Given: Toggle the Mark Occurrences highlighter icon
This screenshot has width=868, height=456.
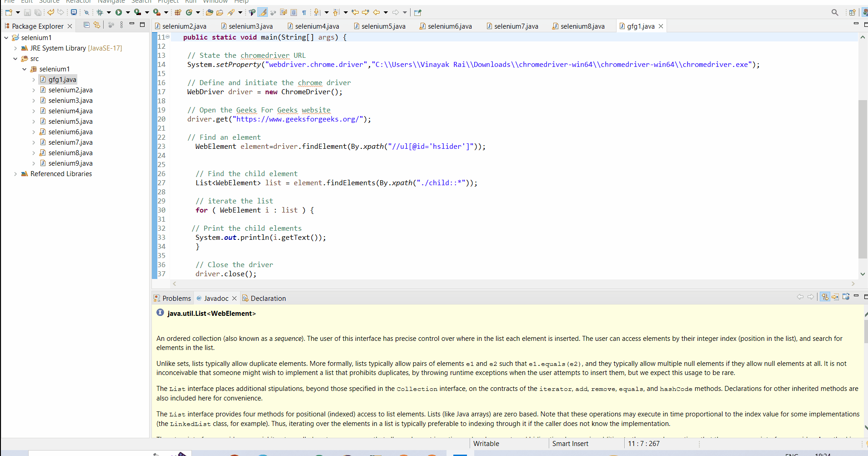Looking at the screenshot, I should pyautogui.click(x=263, y=12).
